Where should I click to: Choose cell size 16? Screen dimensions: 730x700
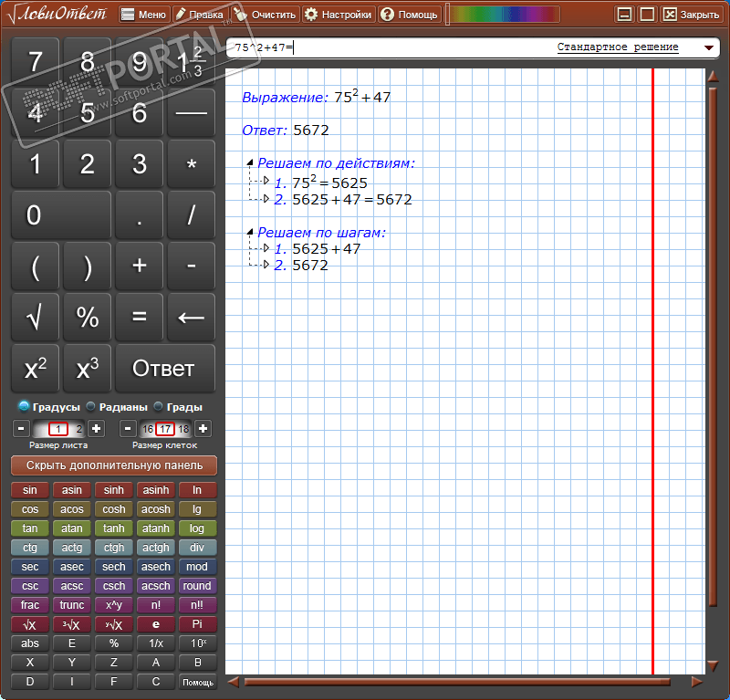point(148,429)
